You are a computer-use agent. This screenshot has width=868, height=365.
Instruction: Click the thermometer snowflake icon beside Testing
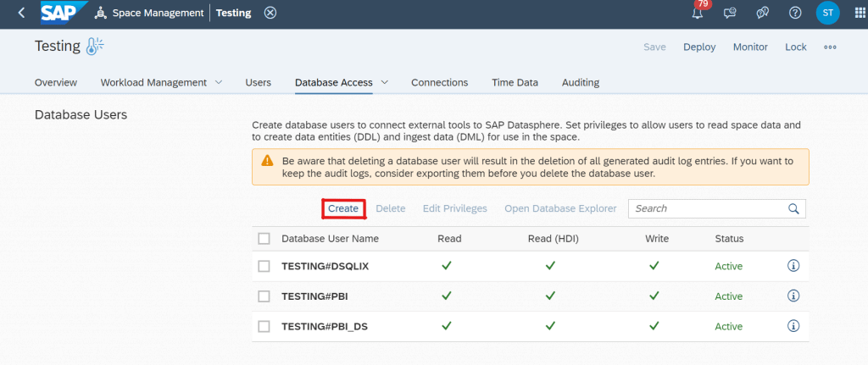coord(95,47)
